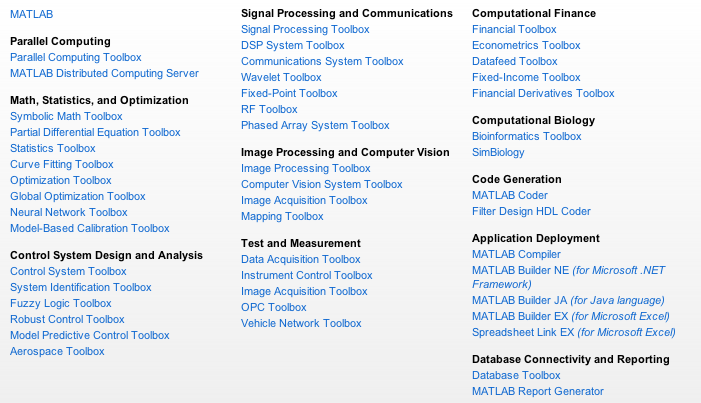Select Vehicle Network Toolbox link
701x403 pixels.
301,323
